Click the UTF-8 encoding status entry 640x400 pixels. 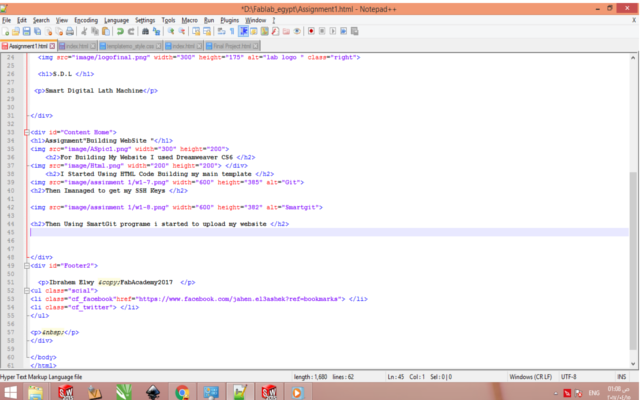[569, 377]
